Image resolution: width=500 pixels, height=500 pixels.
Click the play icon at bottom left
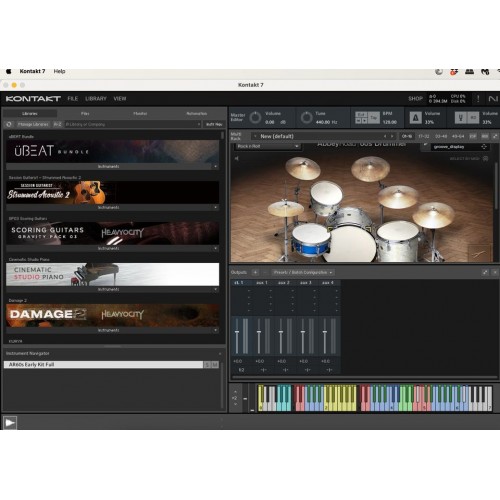[x=9, y=423]
